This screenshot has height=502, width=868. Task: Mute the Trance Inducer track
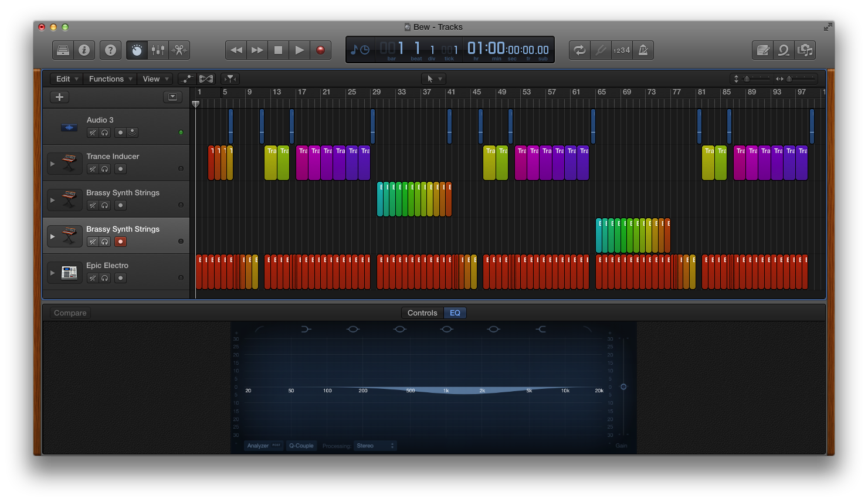tap(93, 169)
